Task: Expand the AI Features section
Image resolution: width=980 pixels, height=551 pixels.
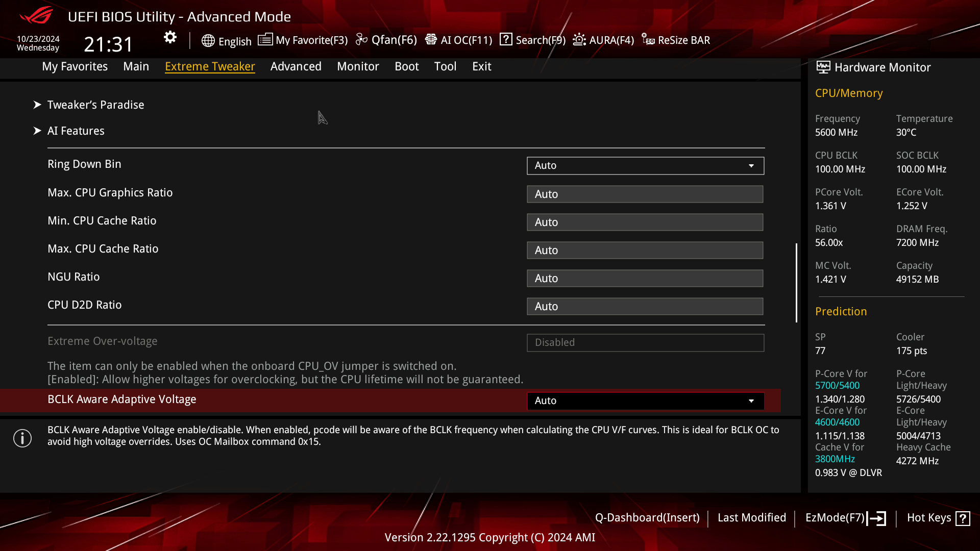Action: pyautogui.click(x=76, y=131)
